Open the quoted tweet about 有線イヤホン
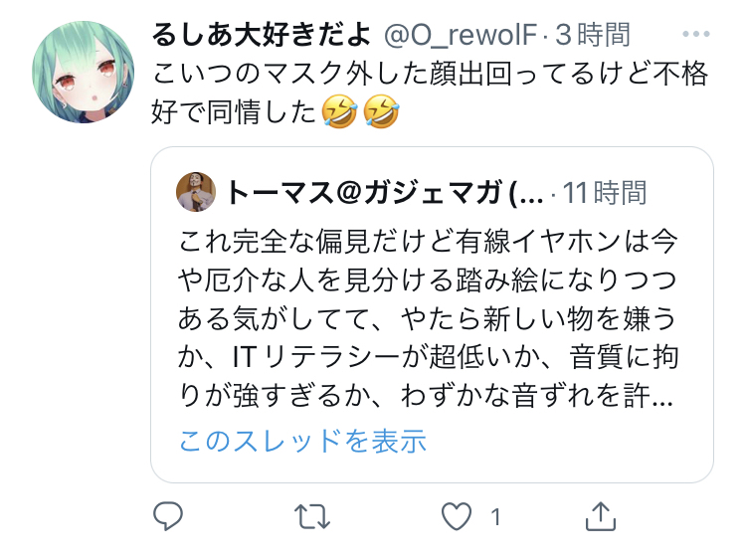 pyautogui.click(x=432, y=315)
